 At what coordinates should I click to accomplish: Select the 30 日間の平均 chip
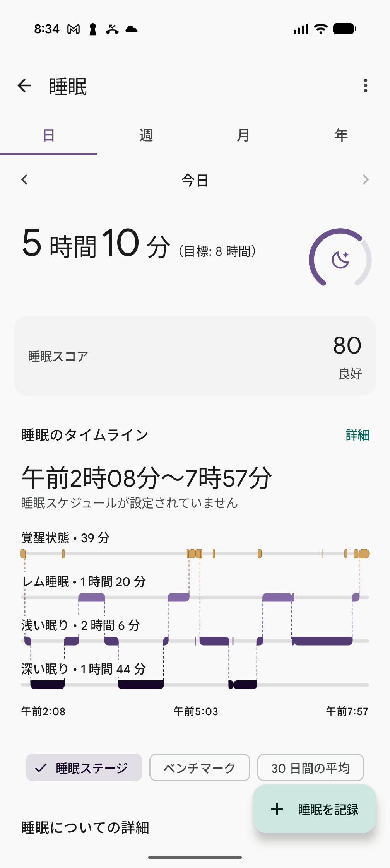(310, 767)
